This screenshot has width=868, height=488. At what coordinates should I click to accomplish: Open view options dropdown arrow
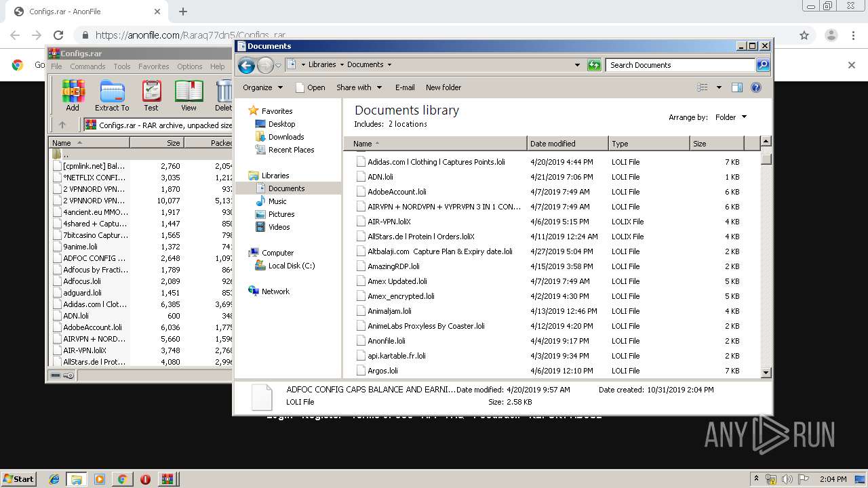coord(719,87)
